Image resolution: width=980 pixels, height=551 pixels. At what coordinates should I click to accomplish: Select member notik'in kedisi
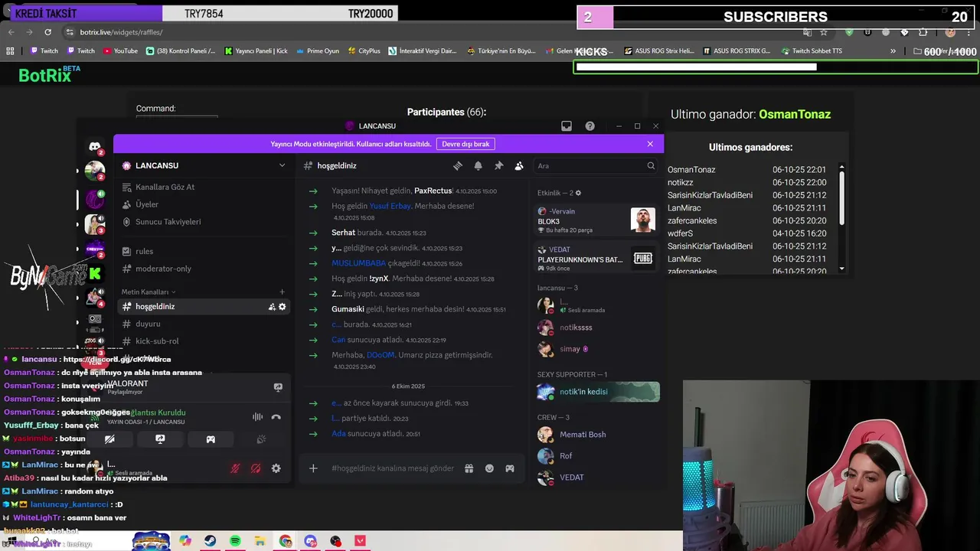pyautogui.click(x=596, y=392)
